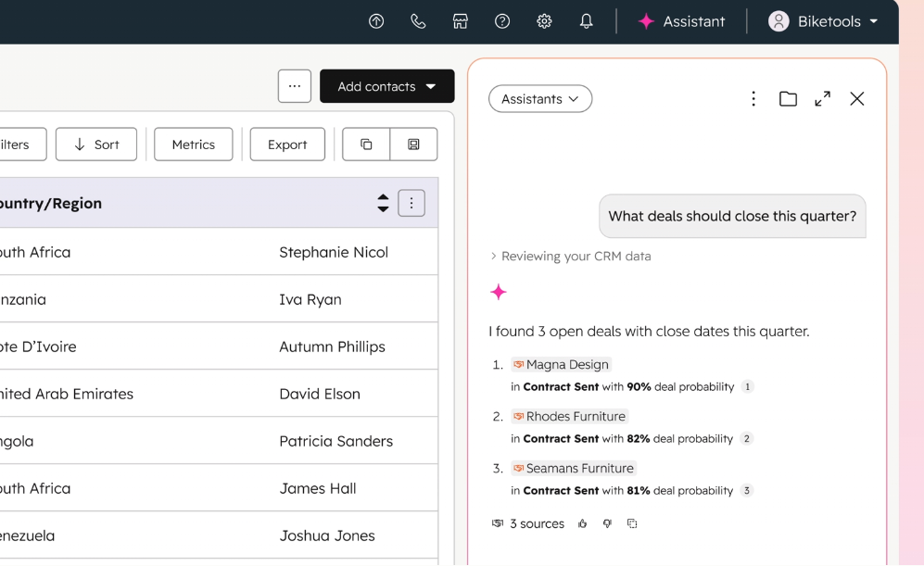Screen dimensions: 924x566
Task: Open the help question mark icon
Action: pos(502,22)
